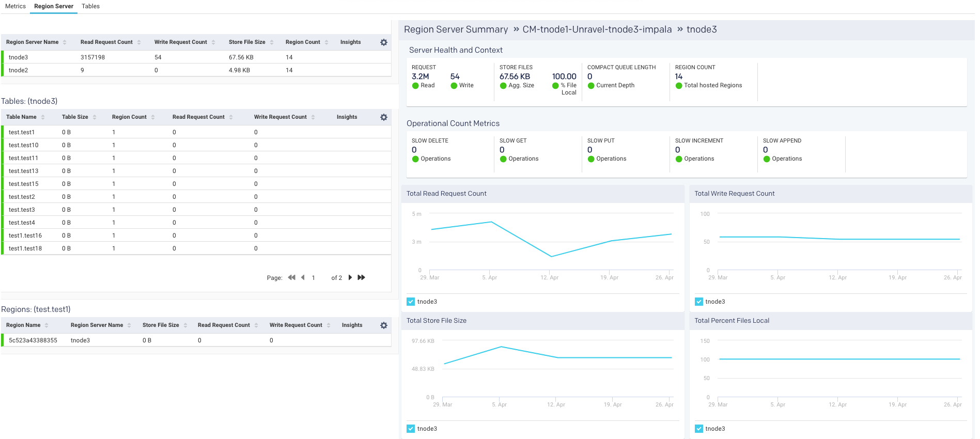Open the Tables tab

pos(90,6)
